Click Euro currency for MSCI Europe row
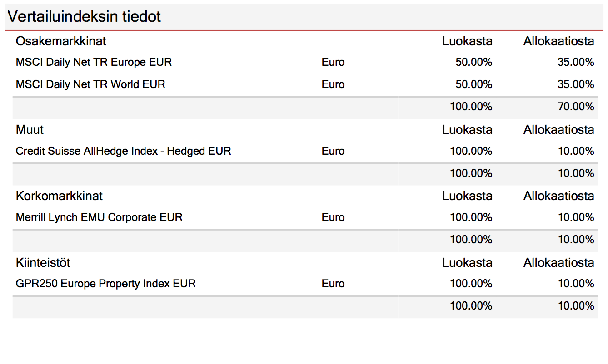The height and width of the screenshot is (364, 608). (333, 62)
